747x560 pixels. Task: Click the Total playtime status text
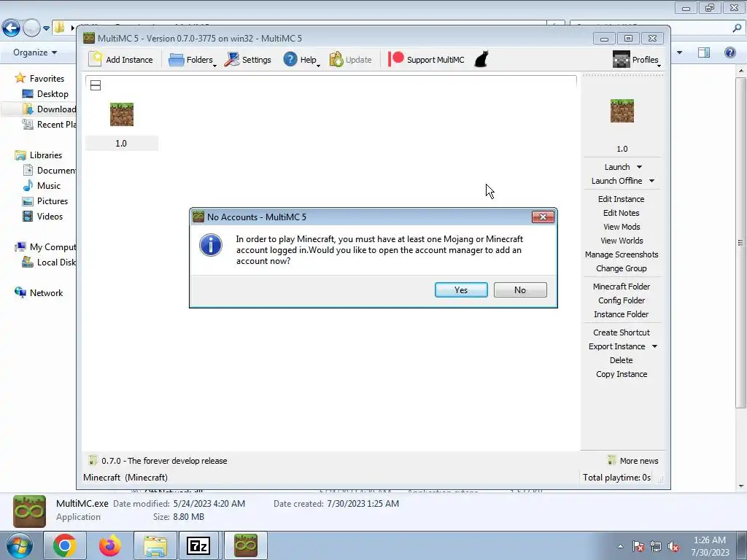point(616,477)
